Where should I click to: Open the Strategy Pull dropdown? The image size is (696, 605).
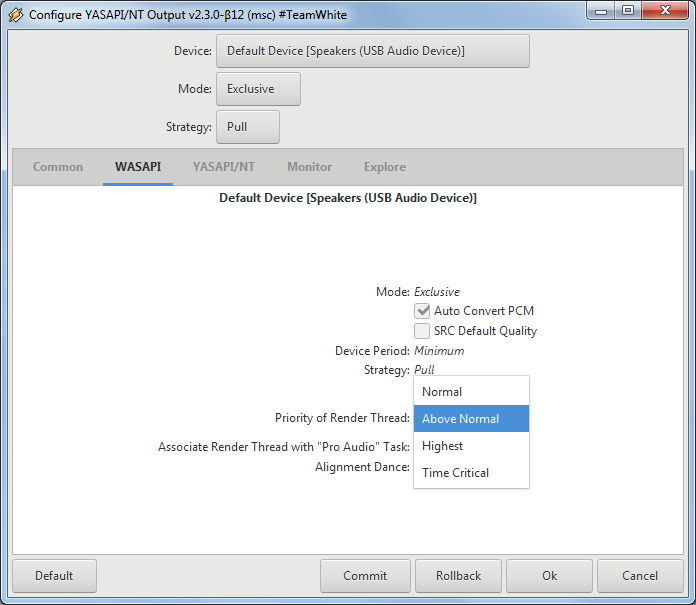click(247, 127)
